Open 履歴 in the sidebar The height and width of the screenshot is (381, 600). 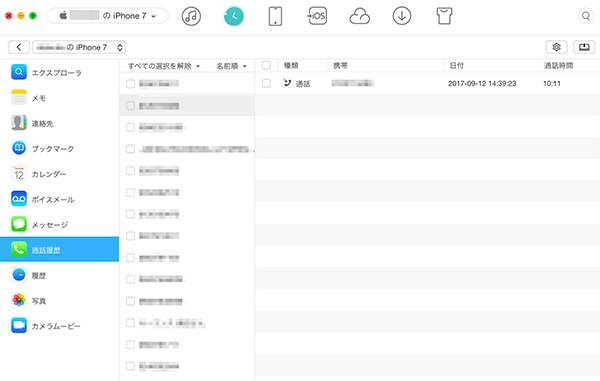tap(59, 275)
